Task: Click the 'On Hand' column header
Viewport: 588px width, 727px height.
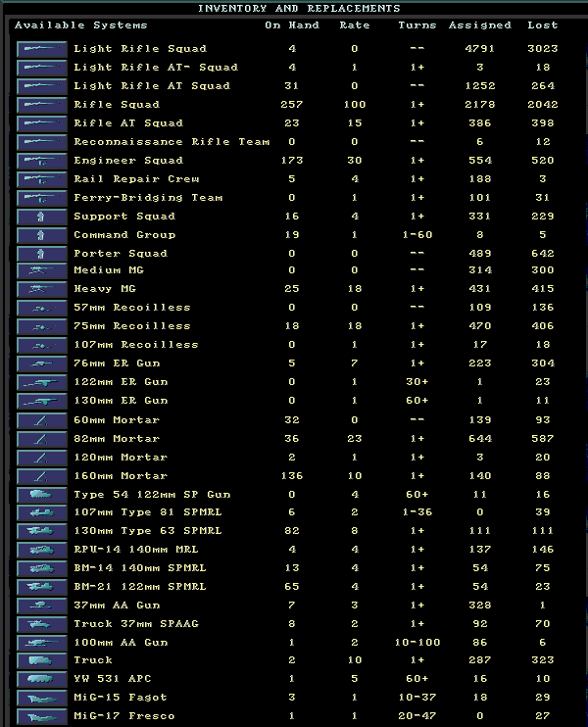Action: click(x=292, y=25)
